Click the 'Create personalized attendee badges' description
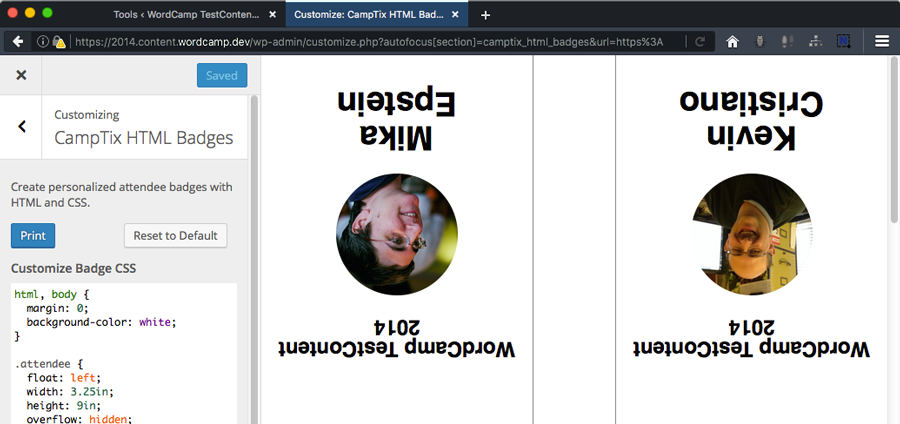 122,195
